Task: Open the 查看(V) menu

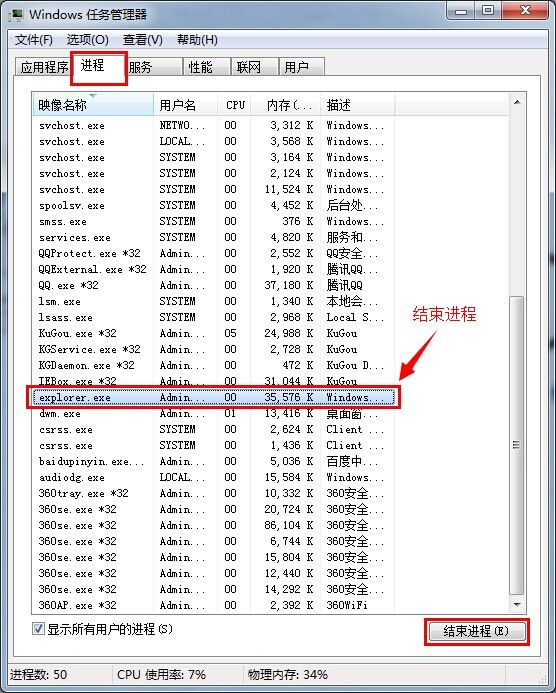Action: (143, 40)
